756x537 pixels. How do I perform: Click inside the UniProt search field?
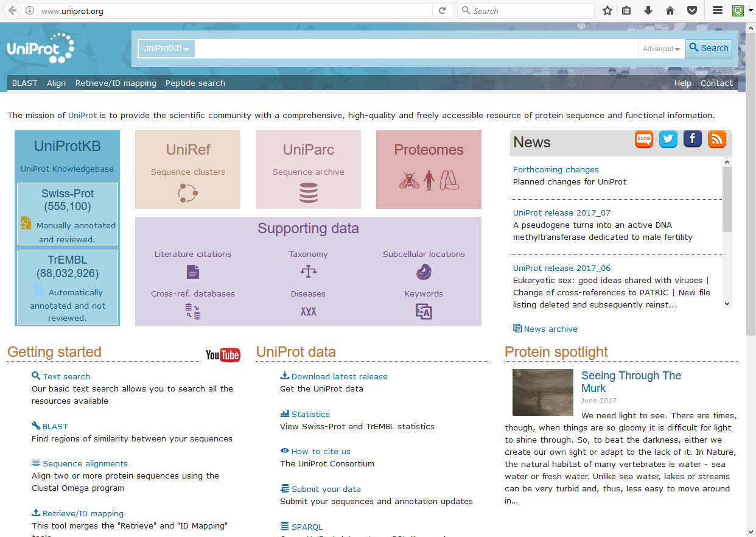[x=416, y=49]
